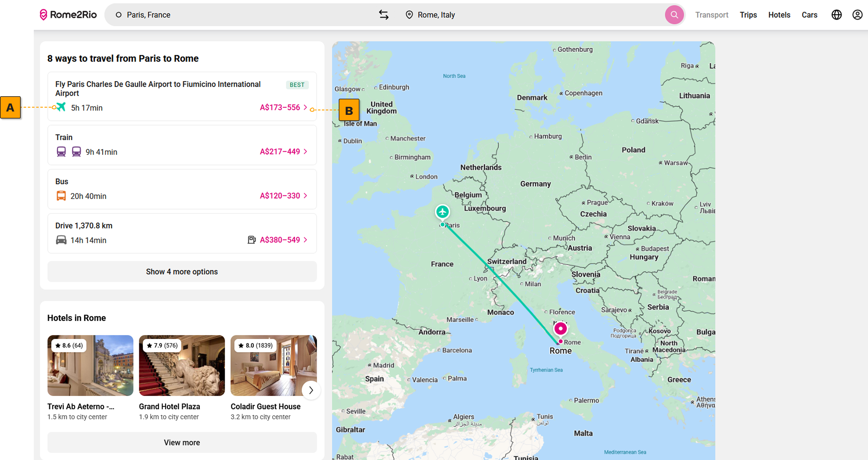The height and width of the screenshot is (460, 868).
Task: Open the language globe icon
Action: point(836,15)
